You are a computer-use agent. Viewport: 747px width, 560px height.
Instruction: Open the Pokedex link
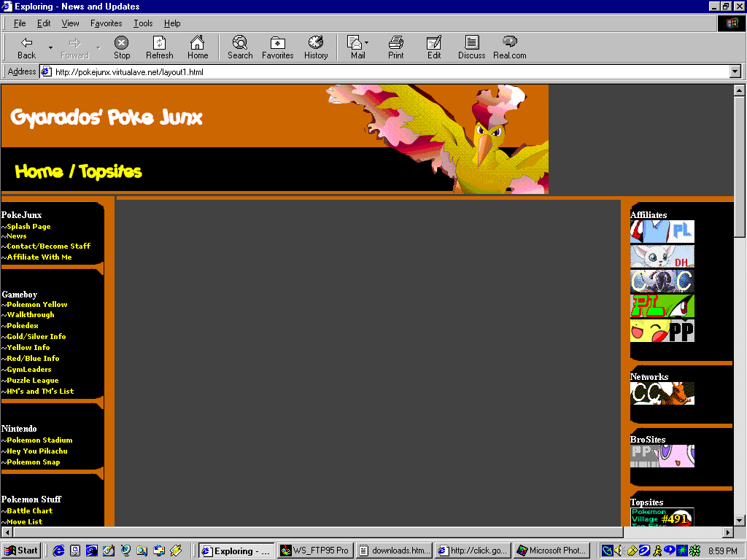point(23,326)
